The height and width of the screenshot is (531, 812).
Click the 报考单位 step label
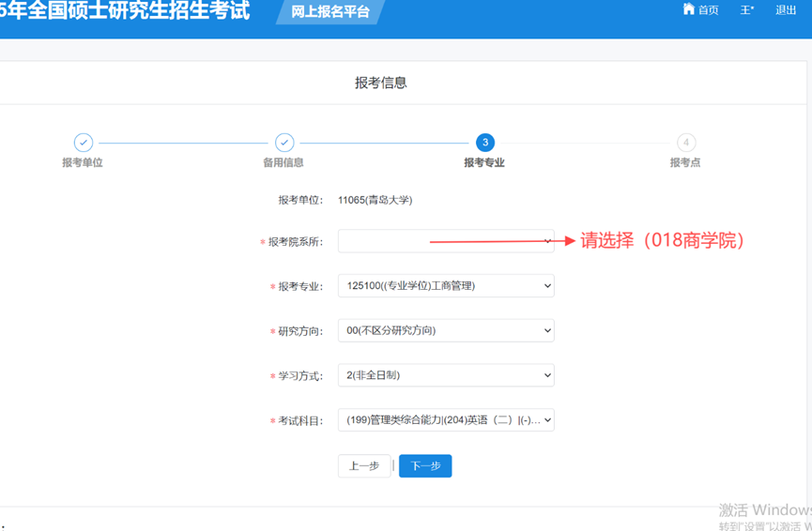click(83, 163)
